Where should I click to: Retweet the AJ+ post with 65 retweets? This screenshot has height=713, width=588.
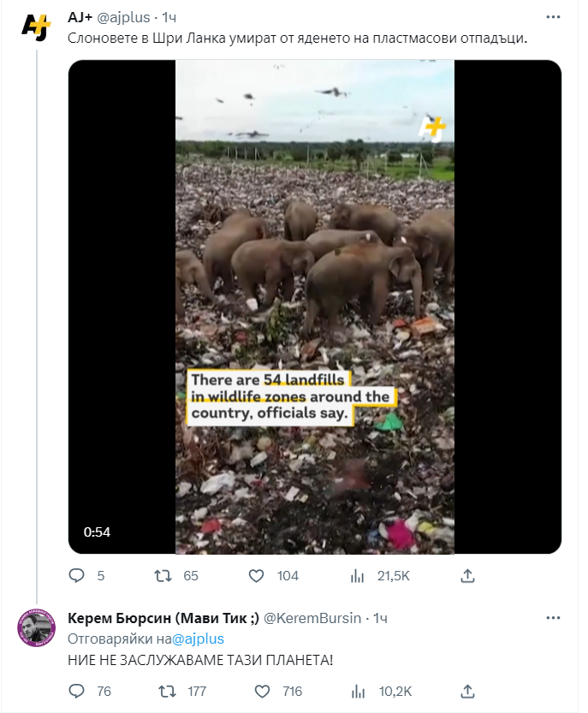click(161, 576)
